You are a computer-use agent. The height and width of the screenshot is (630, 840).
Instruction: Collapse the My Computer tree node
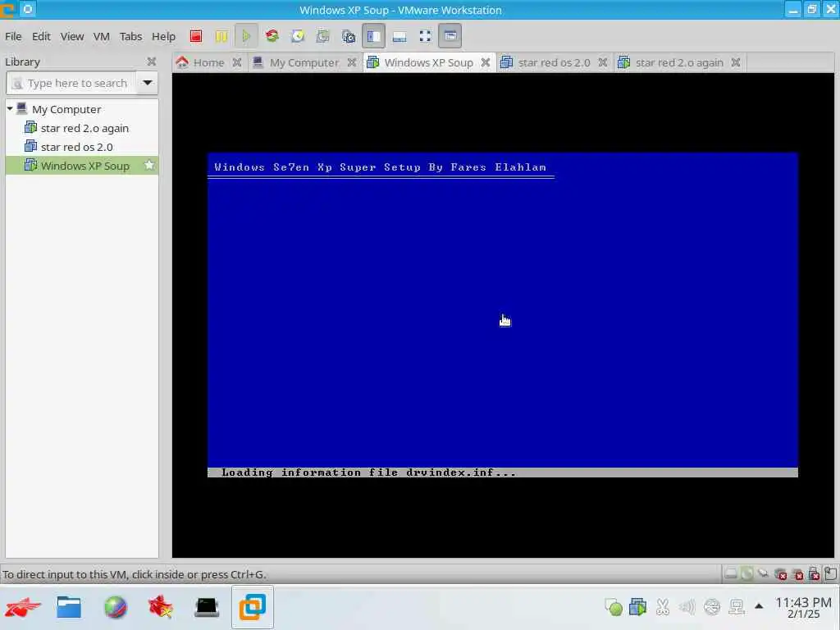[10, 109]
